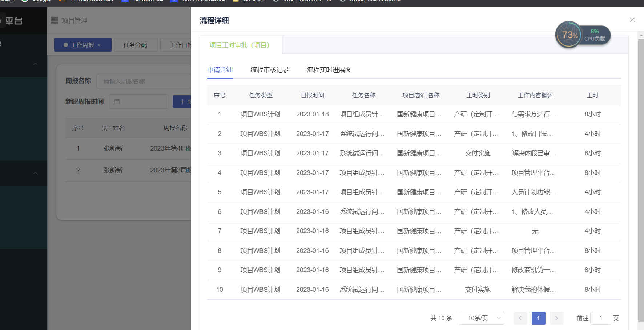Collapse the first sidebar menu chevron

tap(35, 64)
